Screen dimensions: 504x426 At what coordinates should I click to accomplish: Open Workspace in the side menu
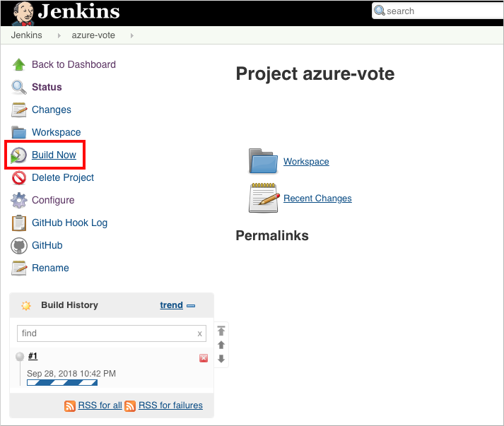pyautogui.click(x=57, y=132)
